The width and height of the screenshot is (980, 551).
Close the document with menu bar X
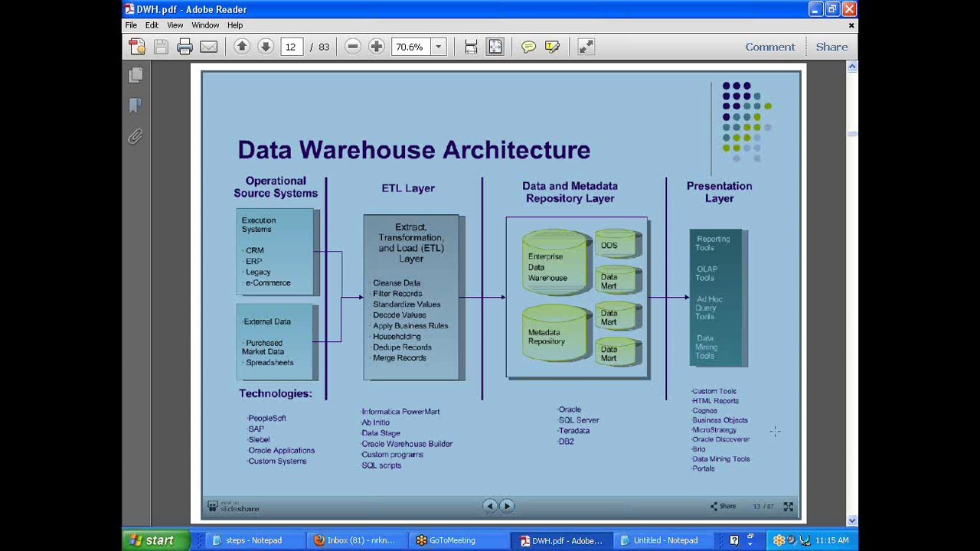(851, 25)
